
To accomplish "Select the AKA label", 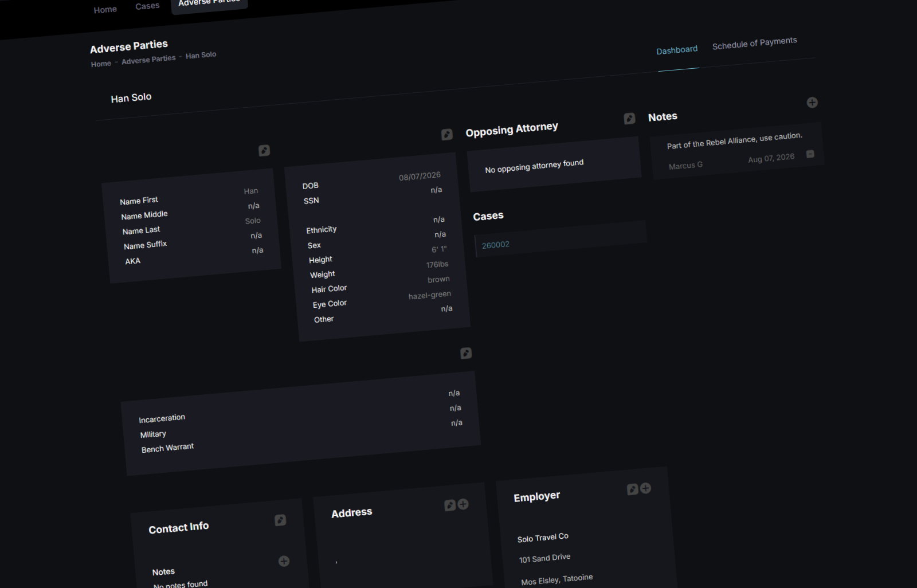I will pos(133,261).
